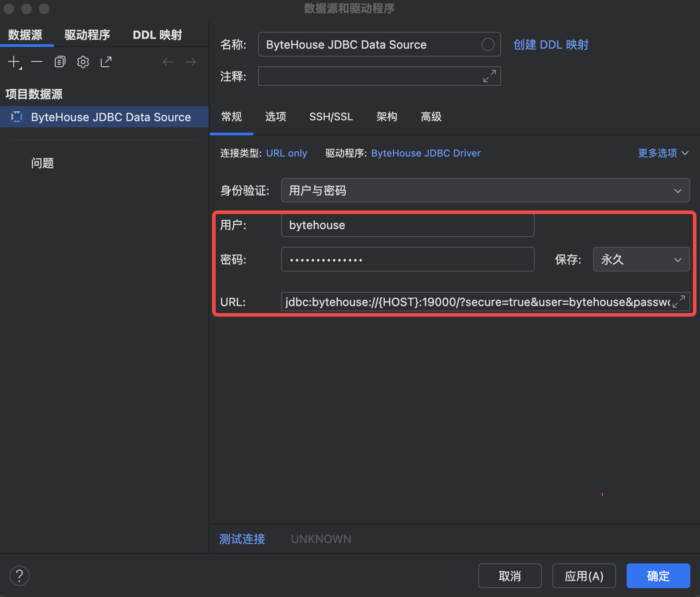Viewport: 700px width, 597px height.
Task: Switch to the 驱动程序 tab
Action: click(x=87, y=35)
